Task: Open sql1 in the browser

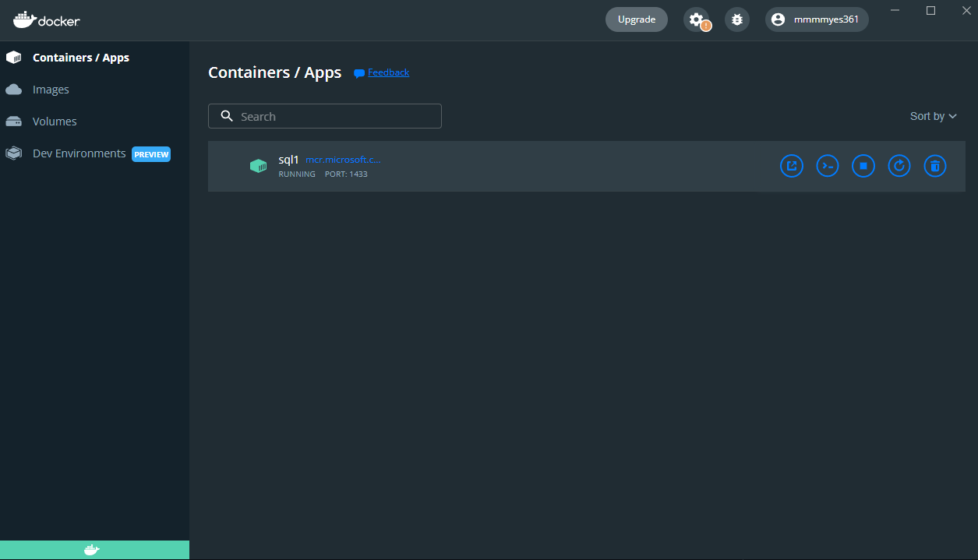Action: pyautogui.click(x=791, y=166)
